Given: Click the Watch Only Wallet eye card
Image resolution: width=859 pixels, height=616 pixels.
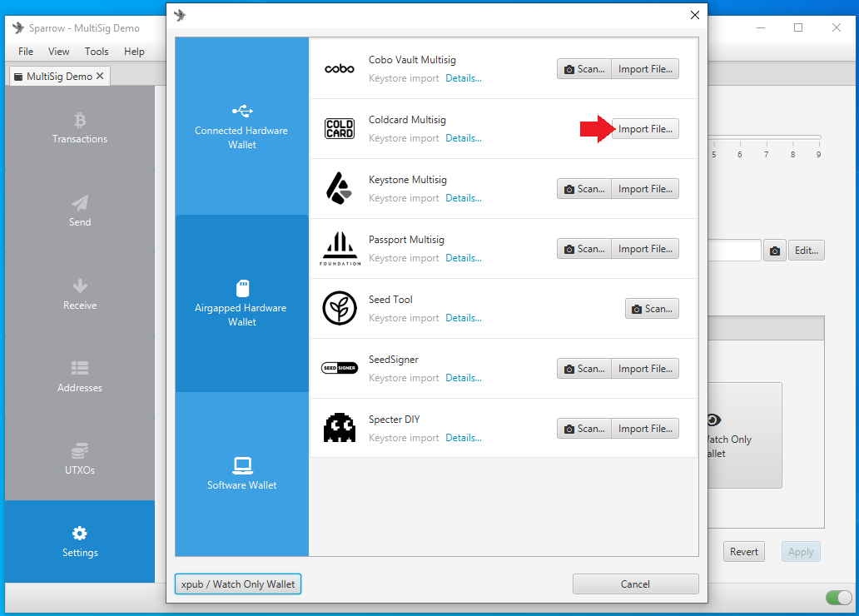Looking at the screenshot, I should pos(744,435).
